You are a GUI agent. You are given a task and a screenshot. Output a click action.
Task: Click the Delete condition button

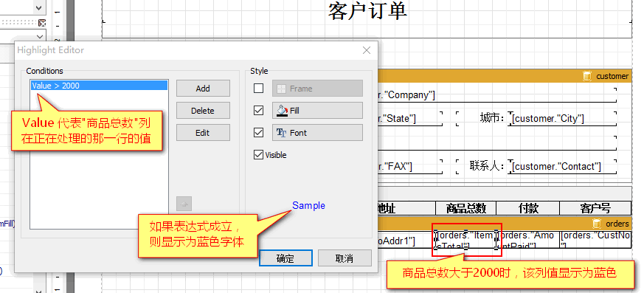tap(203, 111)
